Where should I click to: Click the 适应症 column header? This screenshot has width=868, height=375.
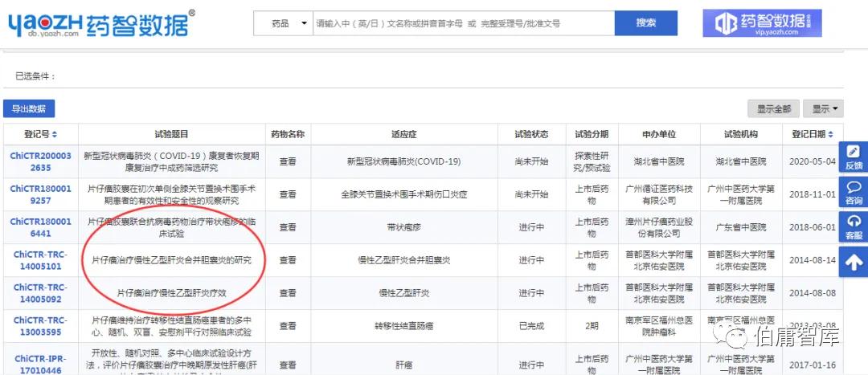click(404, 134)
